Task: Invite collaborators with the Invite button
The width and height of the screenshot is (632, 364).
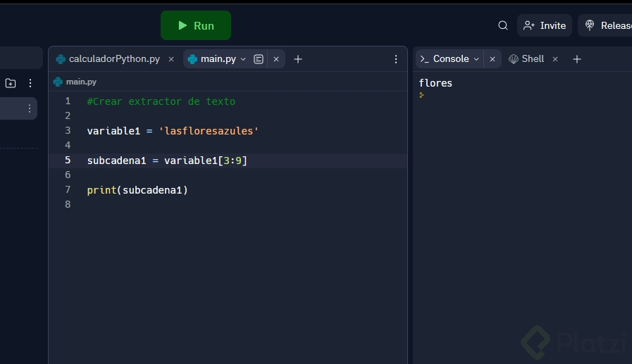Action: (x=545, y=25)
